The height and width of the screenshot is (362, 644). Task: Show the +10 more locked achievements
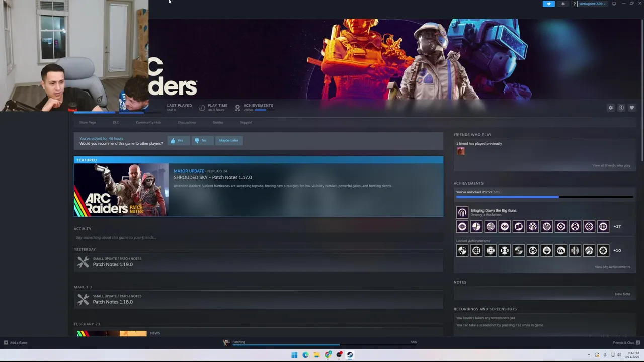617,250
